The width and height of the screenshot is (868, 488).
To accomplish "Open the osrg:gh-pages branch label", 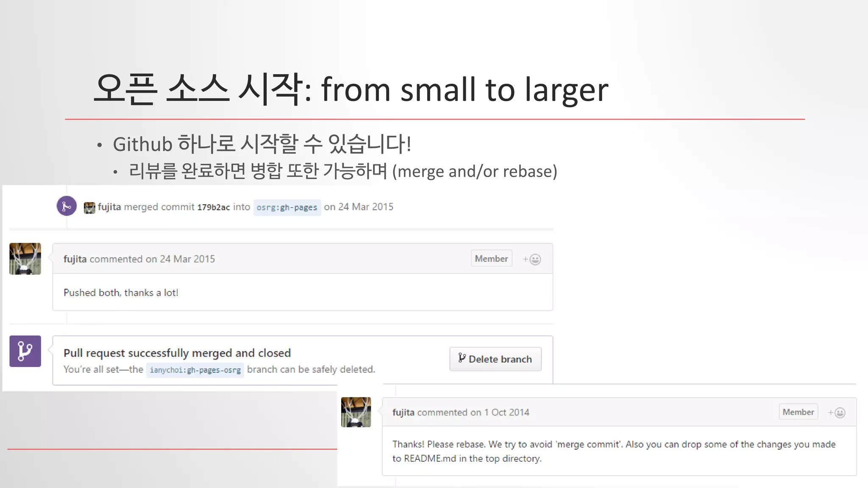I will point(287,208).
